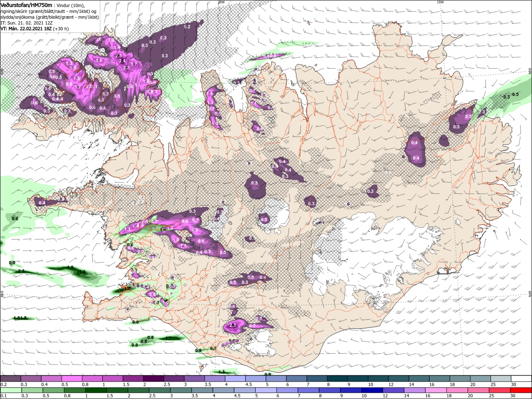This screenshot has height=399, width=532.
Task: Select the 'Vindur (10m)' text in header
Action: pos(71,5)
